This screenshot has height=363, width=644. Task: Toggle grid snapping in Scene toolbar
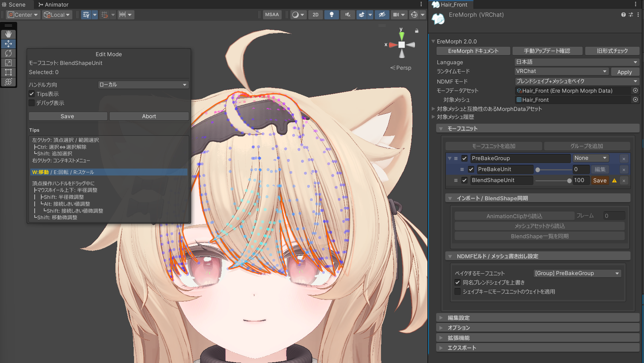pos(104,15)
